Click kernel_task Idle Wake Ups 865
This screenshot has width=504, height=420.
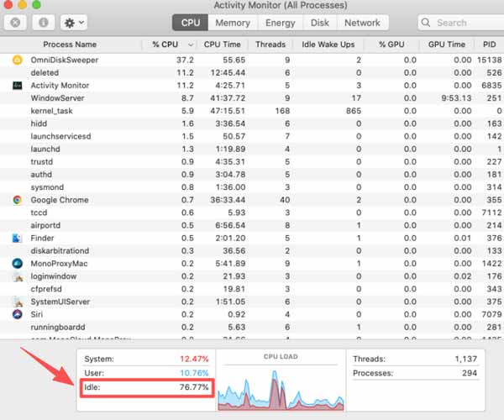point(354,111)
